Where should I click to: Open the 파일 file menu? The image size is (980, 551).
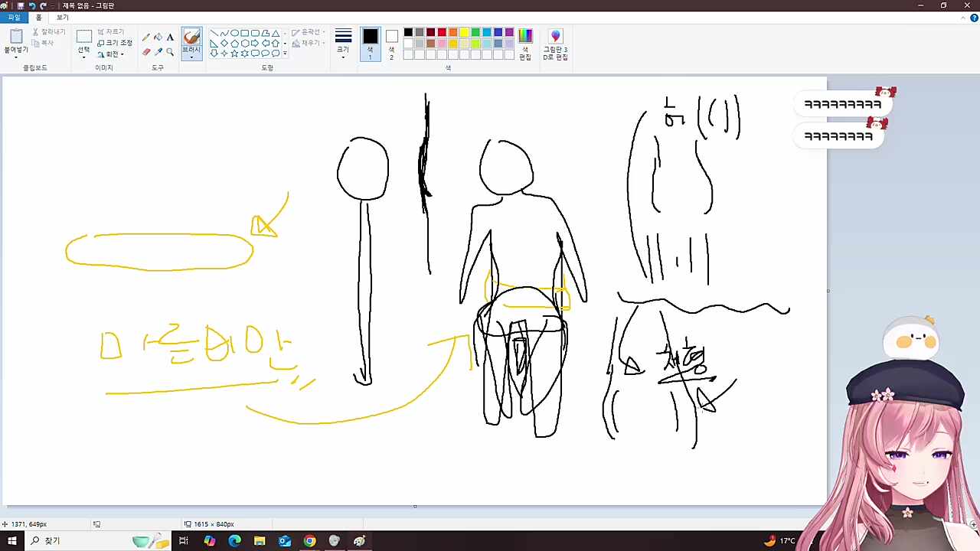coord(15,18)
